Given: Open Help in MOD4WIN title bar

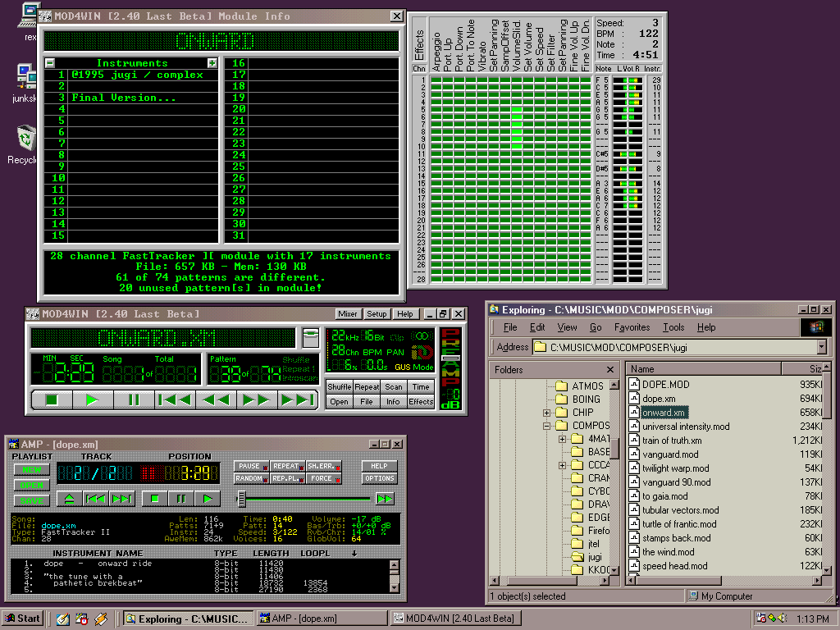Looking at the screenshot, I should tap(405, 314).
